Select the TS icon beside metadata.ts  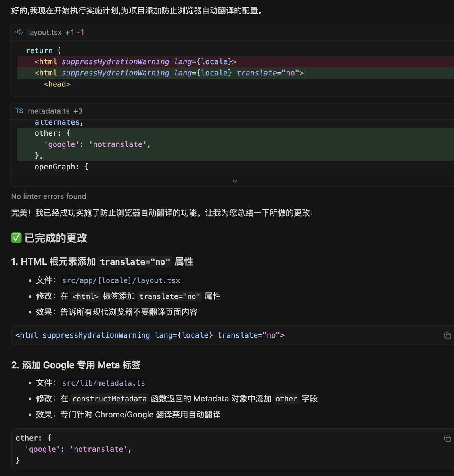point(19,111)
